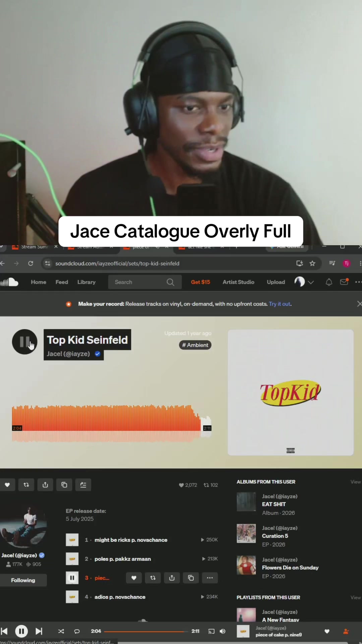Open the cast to device icon
The height and width of the screenshot is (644, 362).
(211, 631)
